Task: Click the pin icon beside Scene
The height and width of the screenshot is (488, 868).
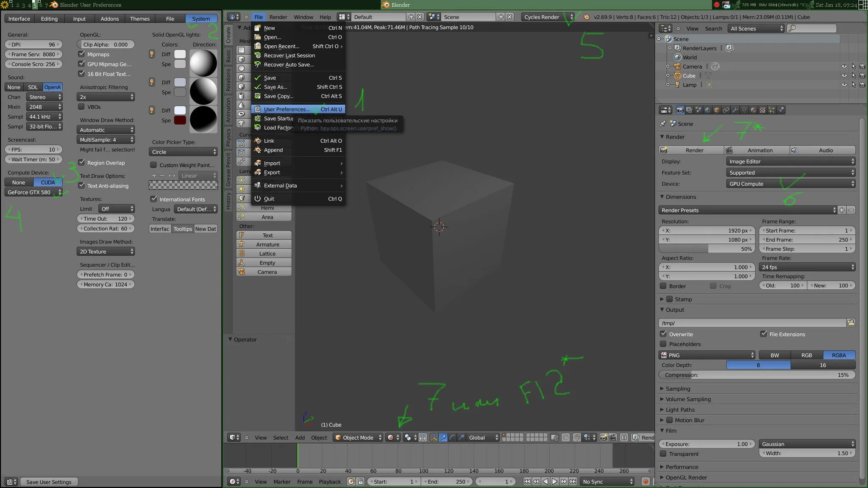Action: pyautogui.click(x=663, y=124)
